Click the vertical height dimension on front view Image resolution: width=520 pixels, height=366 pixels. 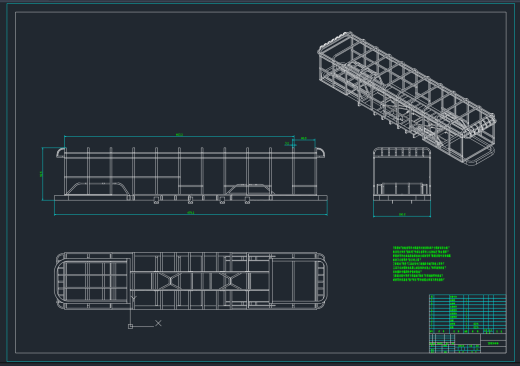pyautogui.click(x=42, y=174)
